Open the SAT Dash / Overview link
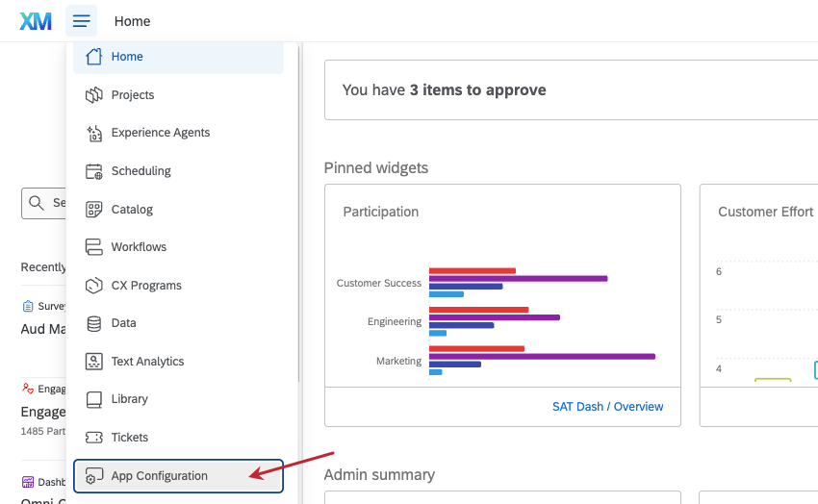The image size is (818, 504). point(608,407)
